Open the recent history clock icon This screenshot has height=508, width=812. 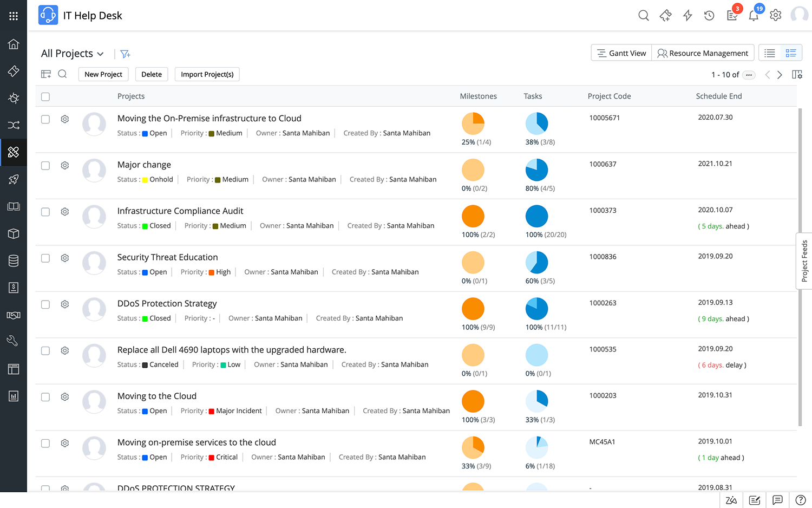pyautogui.click(x=709, y=15)
